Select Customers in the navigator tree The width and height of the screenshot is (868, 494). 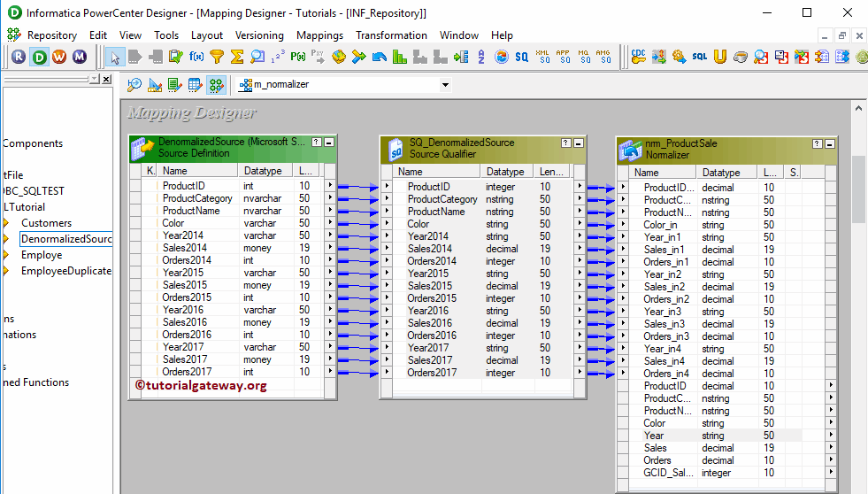click(x=46, y=223)
